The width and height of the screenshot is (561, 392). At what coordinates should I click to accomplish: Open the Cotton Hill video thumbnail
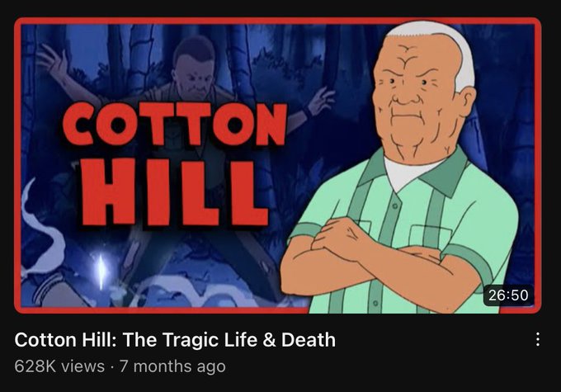pos(278,165)
